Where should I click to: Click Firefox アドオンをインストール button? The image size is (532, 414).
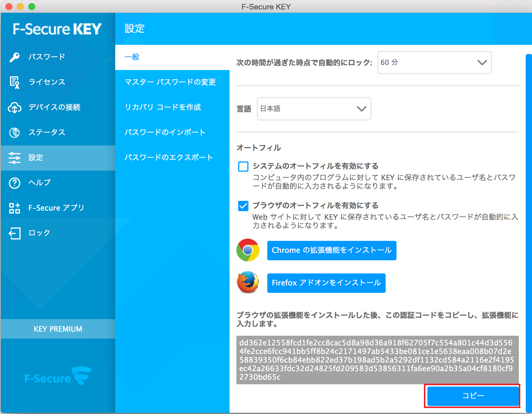(326, 283)
